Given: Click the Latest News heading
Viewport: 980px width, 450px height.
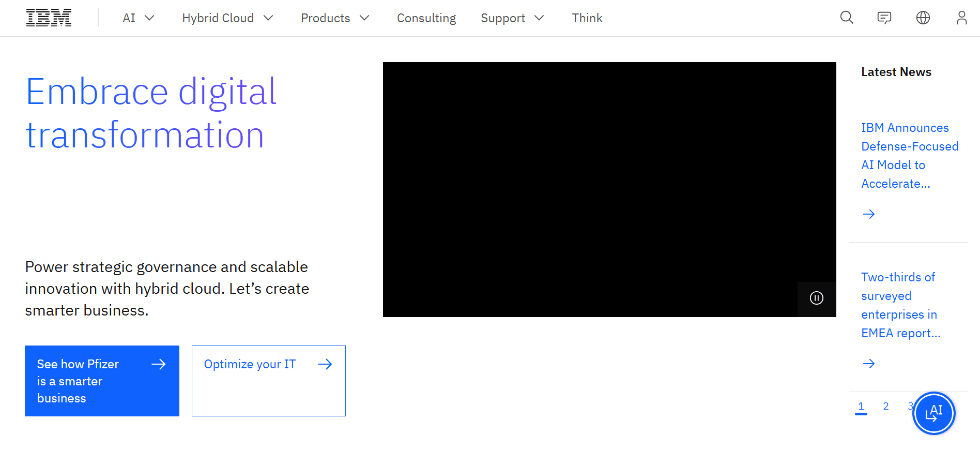Looking at the screenshot, I should pos(896,72).
